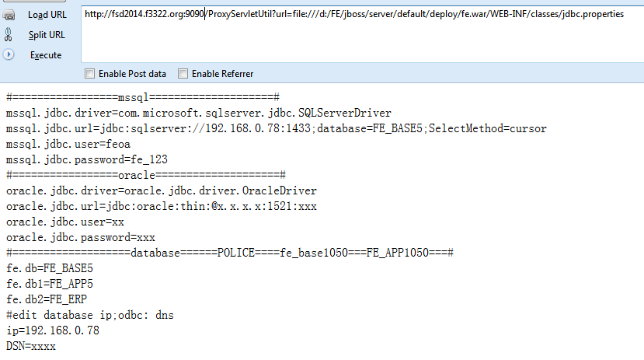Click the oracle.jdbc.driver line
This screenshot has height=360, width=644.
pyautogui.click(x=162, y=190)
